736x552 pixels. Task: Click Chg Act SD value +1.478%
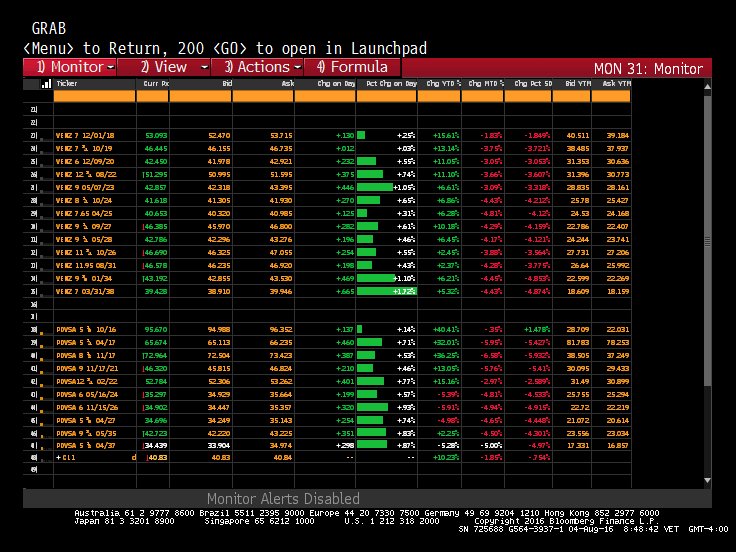(x=537, y=330)
